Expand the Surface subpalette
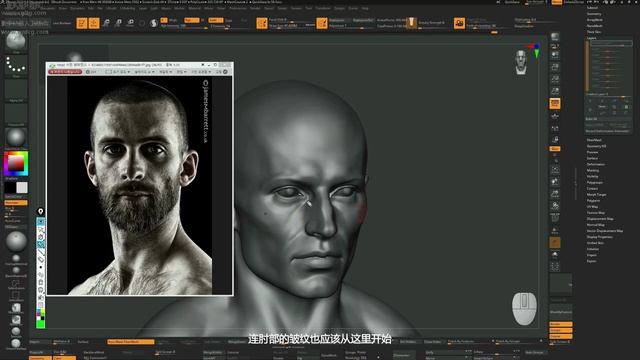The width and height of the screenshot is (640, 360). coord(592,158)
